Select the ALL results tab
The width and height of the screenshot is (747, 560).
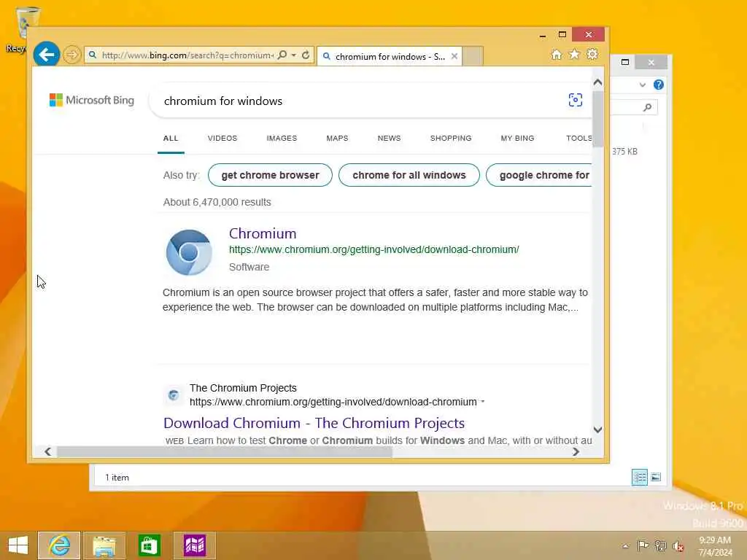171,138
